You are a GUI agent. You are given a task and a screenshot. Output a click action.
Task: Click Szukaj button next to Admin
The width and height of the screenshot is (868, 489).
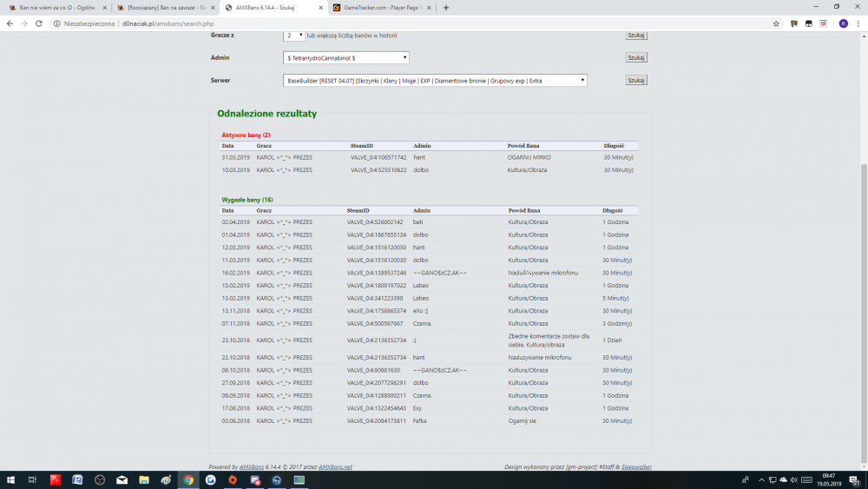point(636,57)
